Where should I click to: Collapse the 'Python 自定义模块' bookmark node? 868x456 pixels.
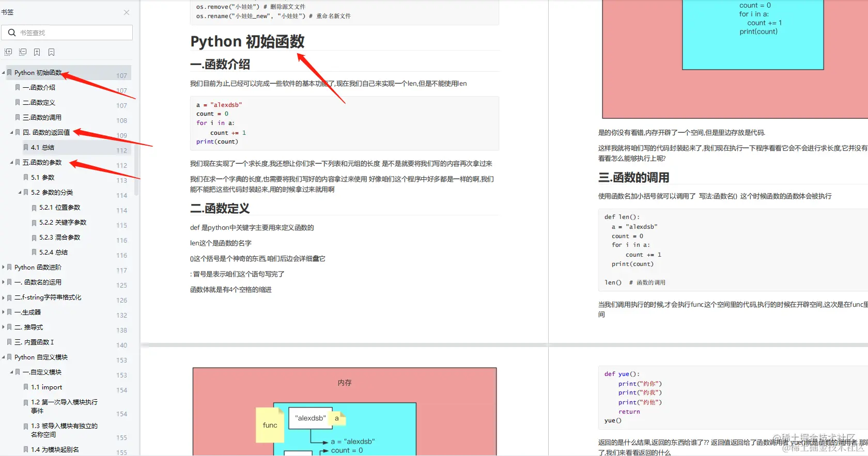(3, 357)
